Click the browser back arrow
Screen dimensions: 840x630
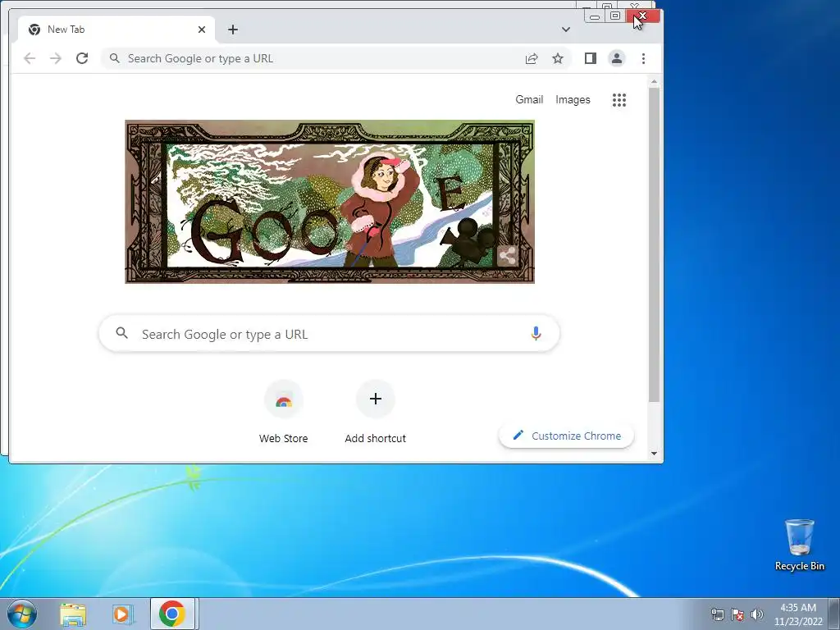[30, 58]
